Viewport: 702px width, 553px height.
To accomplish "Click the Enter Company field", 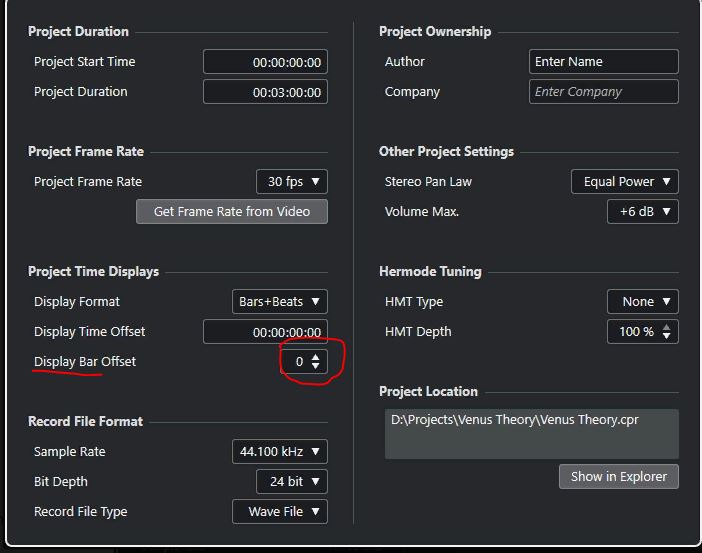I will click(604, 92).
